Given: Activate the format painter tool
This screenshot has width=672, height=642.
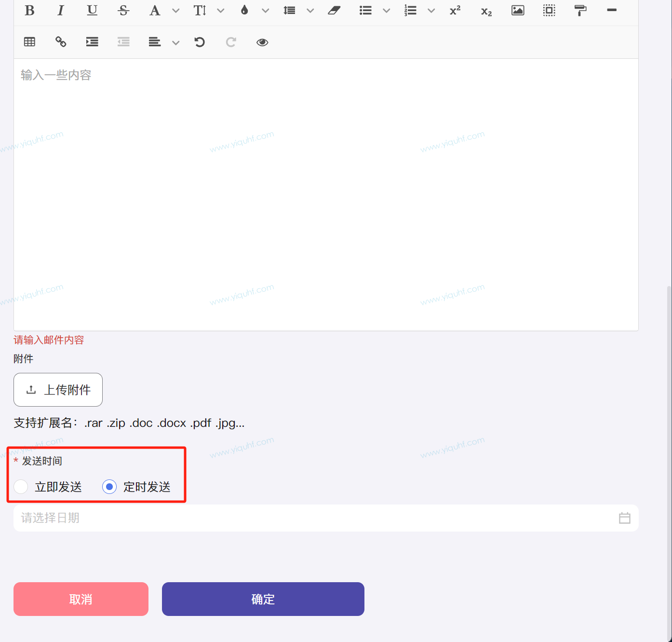Looking at the screenshot, I should point(580,10).
